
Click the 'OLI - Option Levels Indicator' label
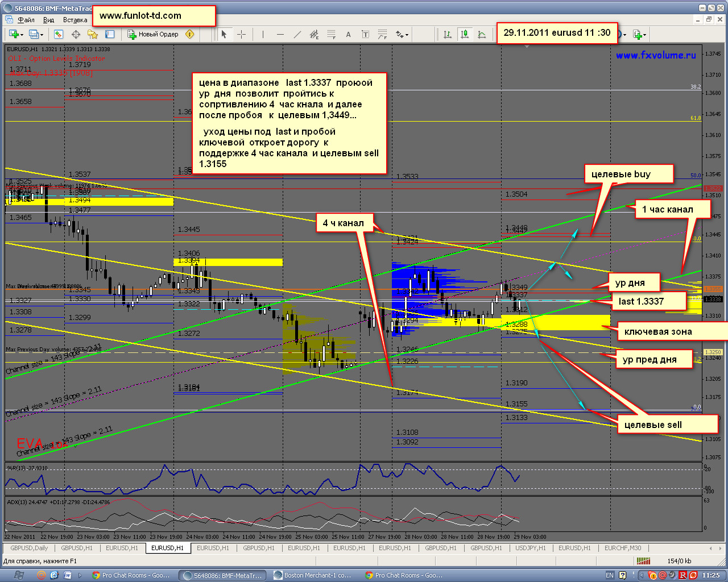click(x=56, y=59)
